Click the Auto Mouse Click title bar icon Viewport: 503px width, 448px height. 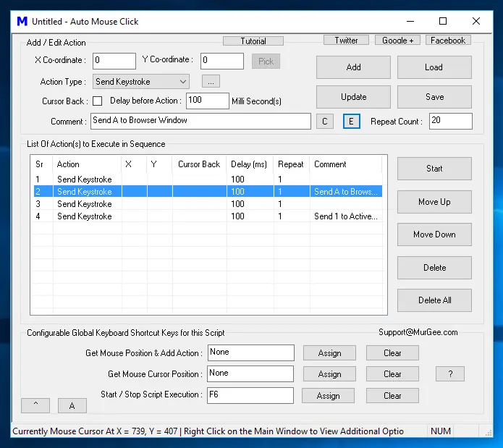coord(22,22)
